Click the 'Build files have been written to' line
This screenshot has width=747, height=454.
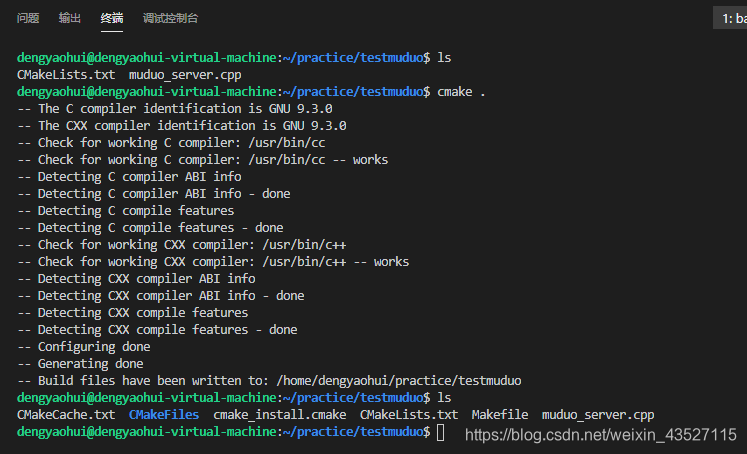tap(270, 381)
